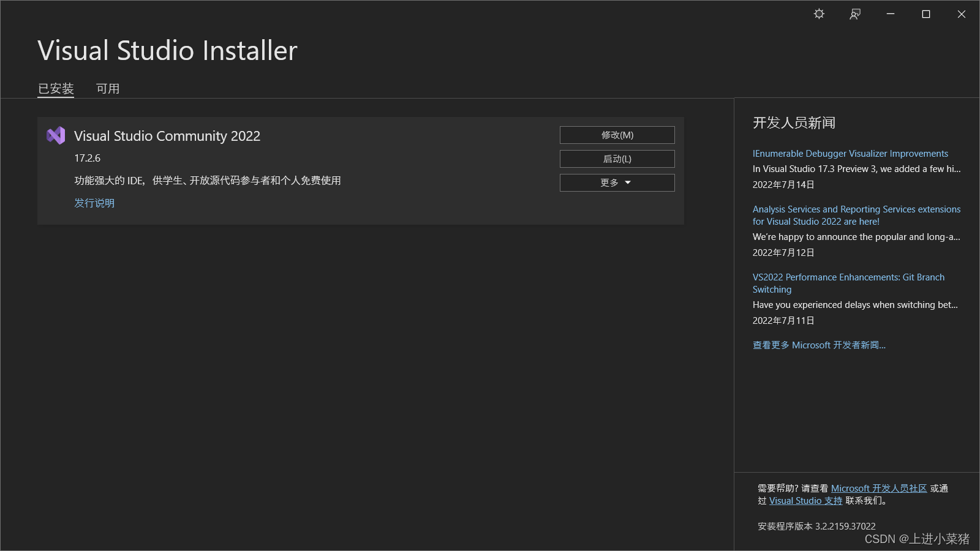Click the date 2022年7月14日
Screen dimensions: 980x551
[x=783, y=185]
